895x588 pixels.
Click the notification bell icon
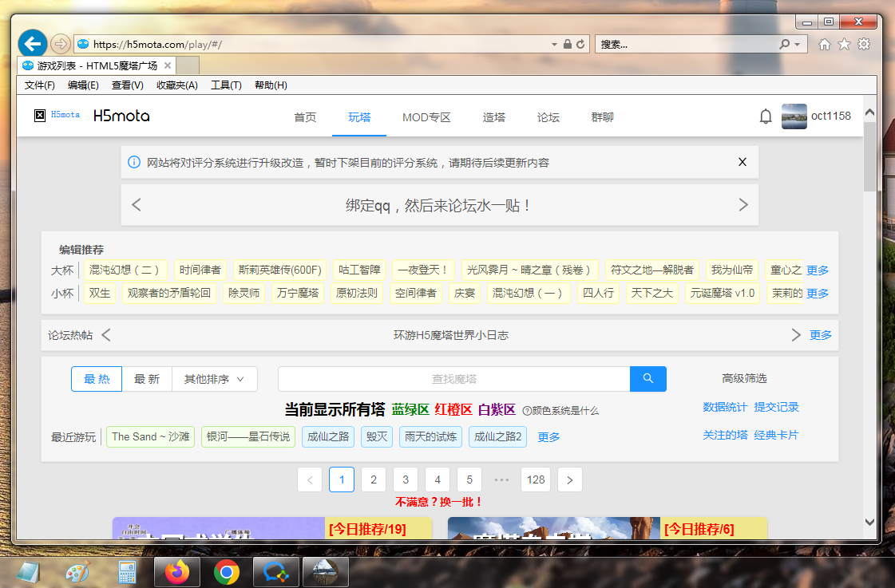(x=765, y=116)
